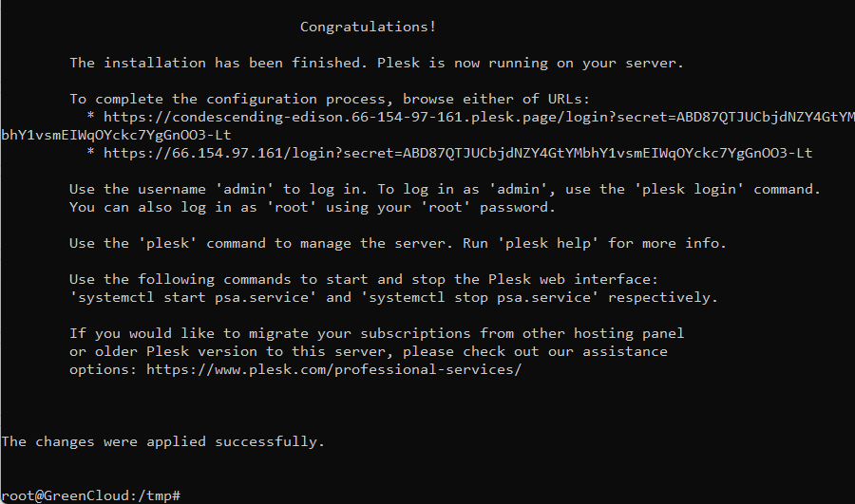Click 'systemctl stop psa.service' command text

[480, 297]
